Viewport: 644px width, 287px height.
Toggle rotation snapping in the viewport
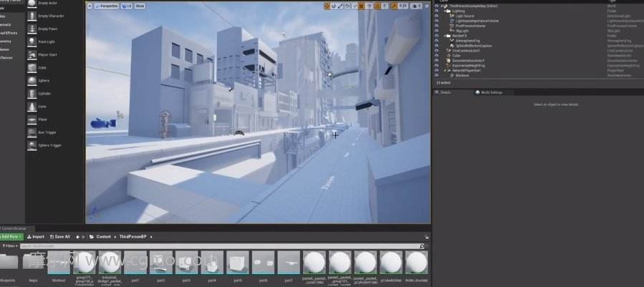pos(377,6)
